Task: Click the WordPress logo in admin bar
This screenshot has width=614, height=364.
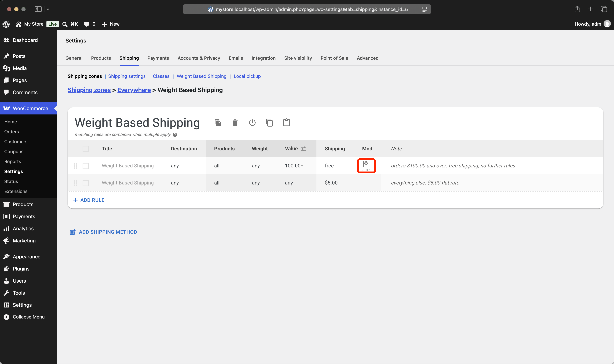Action: pos(6,24)
